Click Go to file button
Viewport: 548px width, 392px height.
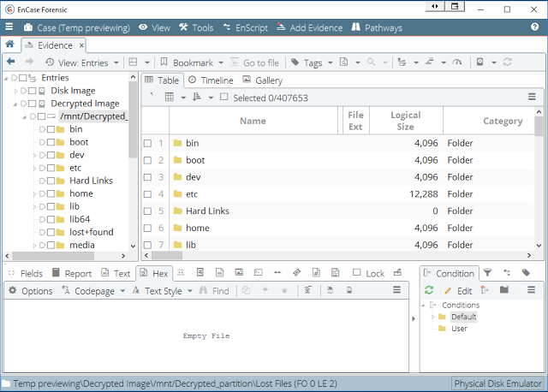click(255, 62)
